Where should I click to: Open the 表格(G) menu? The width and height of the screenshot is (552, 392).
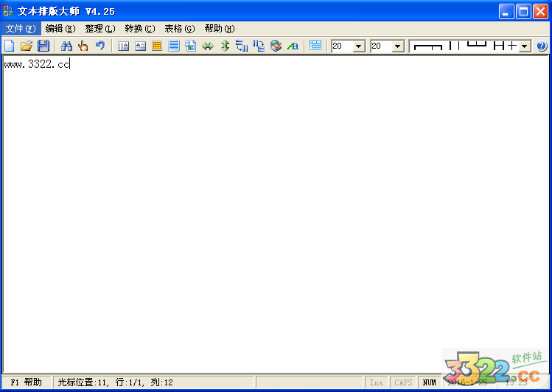pyautogui.click(x=180, y=29)
